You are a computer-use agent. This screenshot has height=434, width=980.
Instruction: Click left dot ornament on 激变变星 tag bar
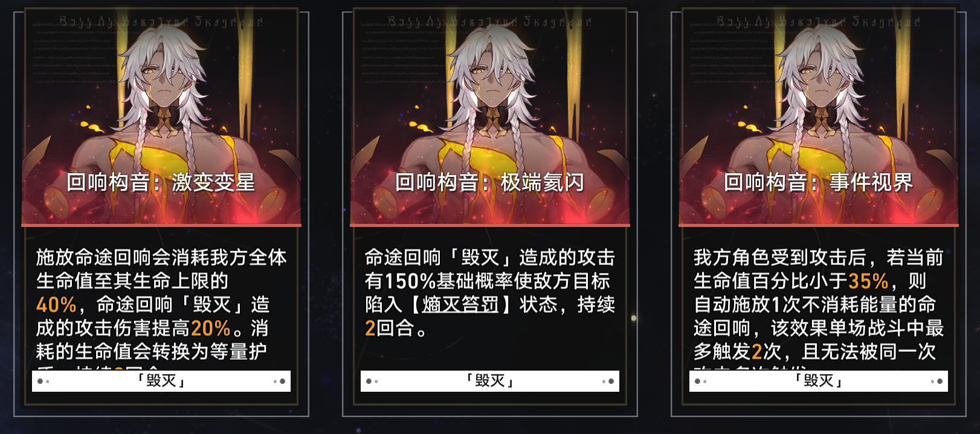(x=43, y=381)
